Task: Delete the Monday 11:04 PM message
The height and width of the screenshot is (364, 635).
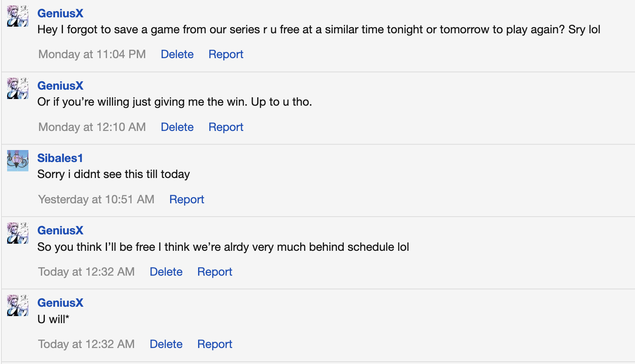Action: point(177,54)
